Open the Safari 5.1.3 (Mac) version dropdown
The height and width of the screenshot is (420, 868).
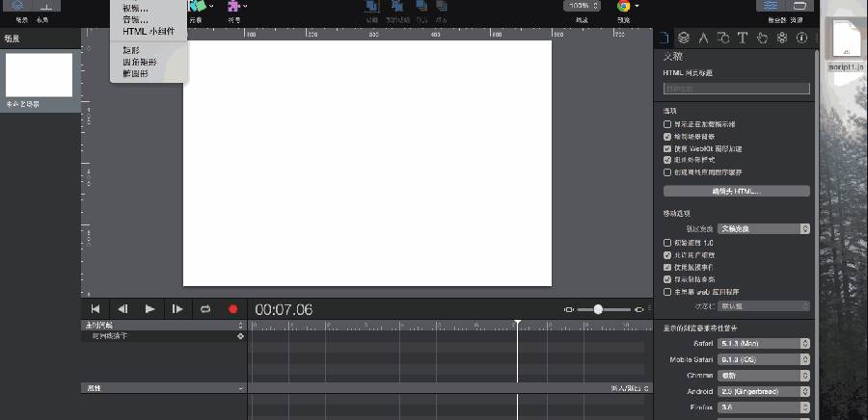[764, 343]
